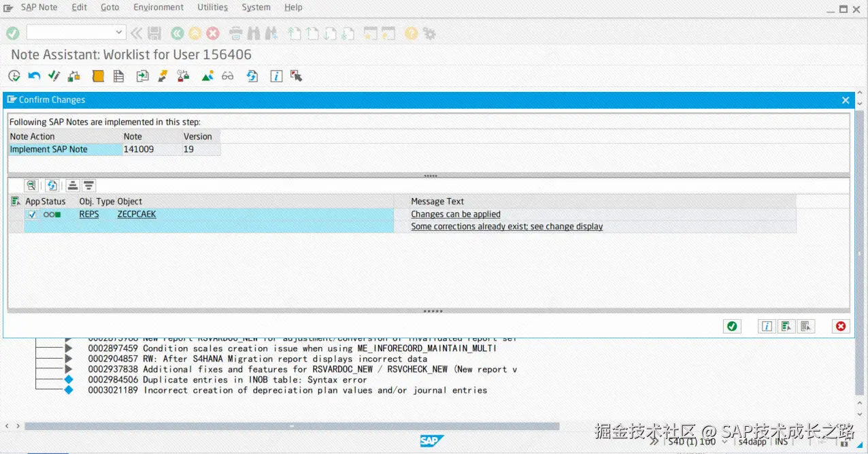868x454 pixels.
Task: Toggle the checkbox for object ZECPCAEK
Action: pos(32,214)
